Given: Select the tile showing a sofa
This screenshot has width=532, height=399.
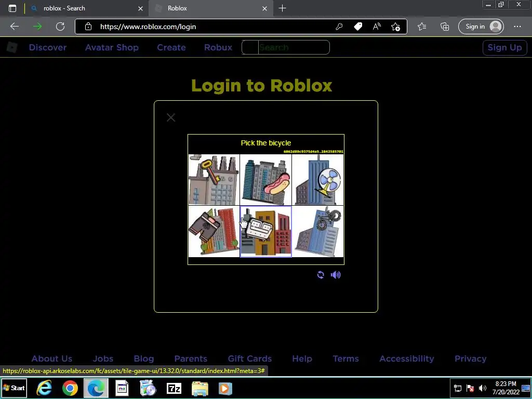Looking at the screenshot, I should coord(265,232).
